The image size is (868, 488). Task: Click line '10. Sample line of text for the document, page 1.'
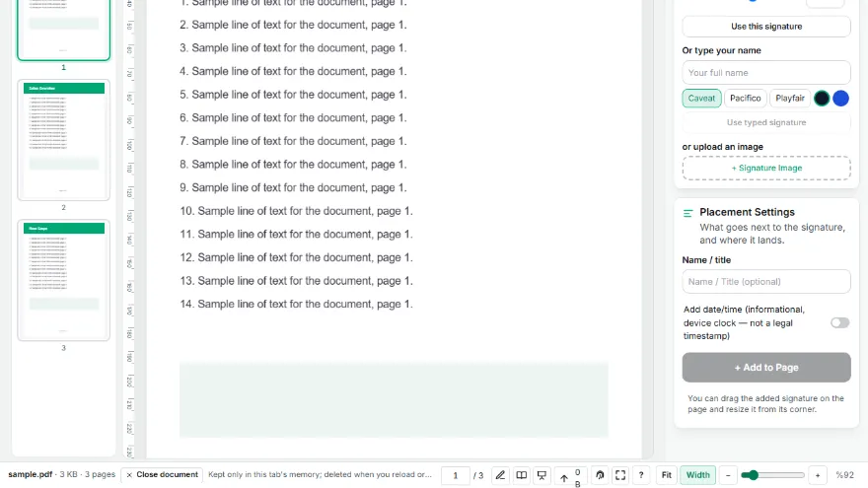[296, 211]
